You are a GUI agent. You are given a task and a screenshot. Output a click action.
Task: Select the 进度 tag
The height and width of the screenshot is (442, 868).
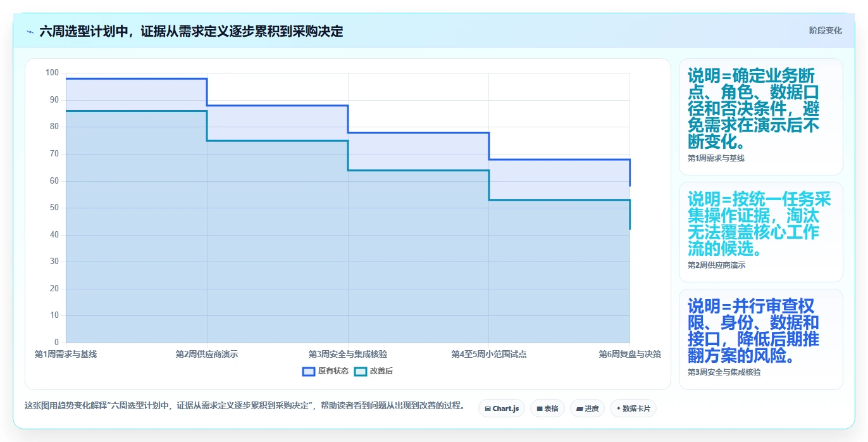587,408
